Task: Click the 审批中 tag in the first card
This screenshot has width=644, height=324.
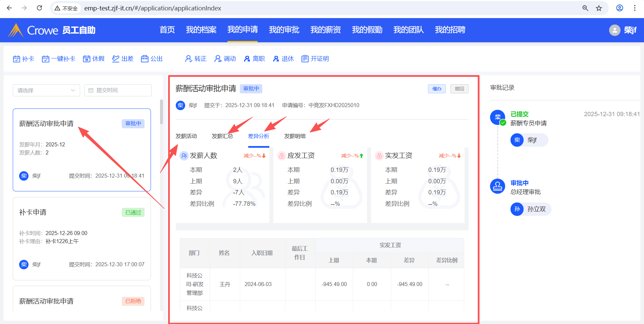Action: 133,124
